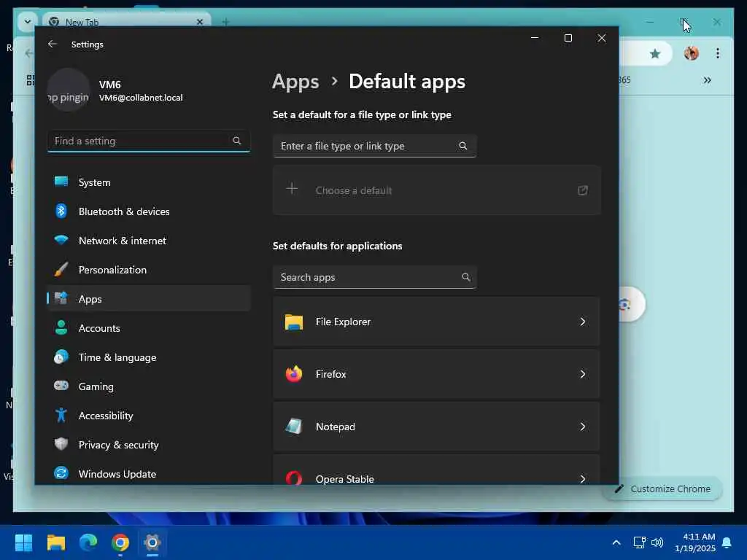Screen dimensions: 747x560
Task: Open Time & language settings
Action: tap(149, 357)
